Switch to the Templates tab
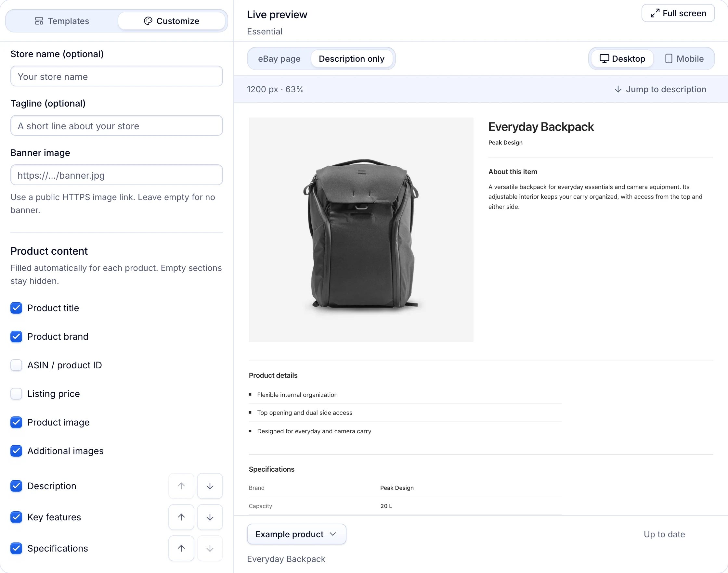The image size is (728, 573). tap(62, 21)
